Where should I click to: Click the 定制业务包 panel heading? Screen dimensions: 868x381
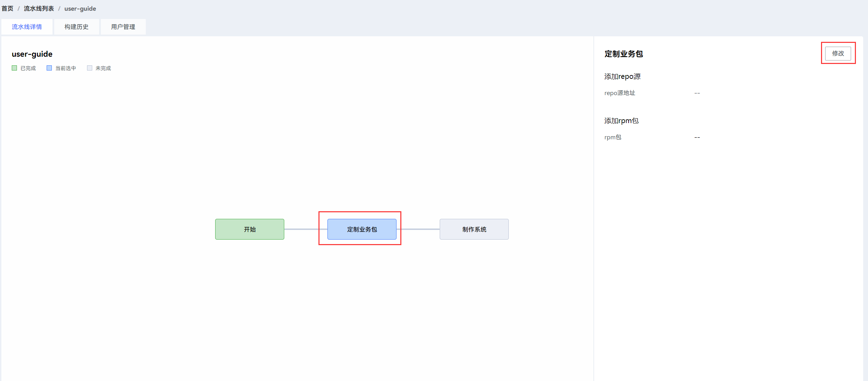pos(623,54)
